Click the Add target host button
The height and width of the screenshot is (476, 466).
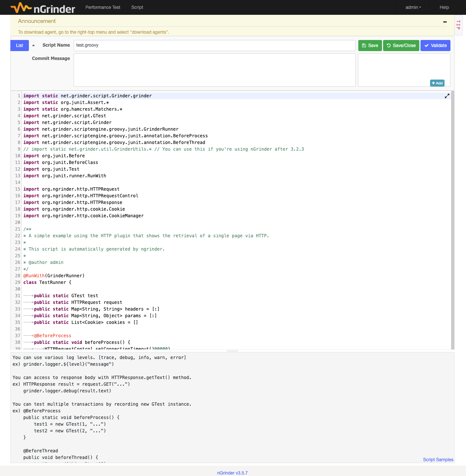[437, 83]
